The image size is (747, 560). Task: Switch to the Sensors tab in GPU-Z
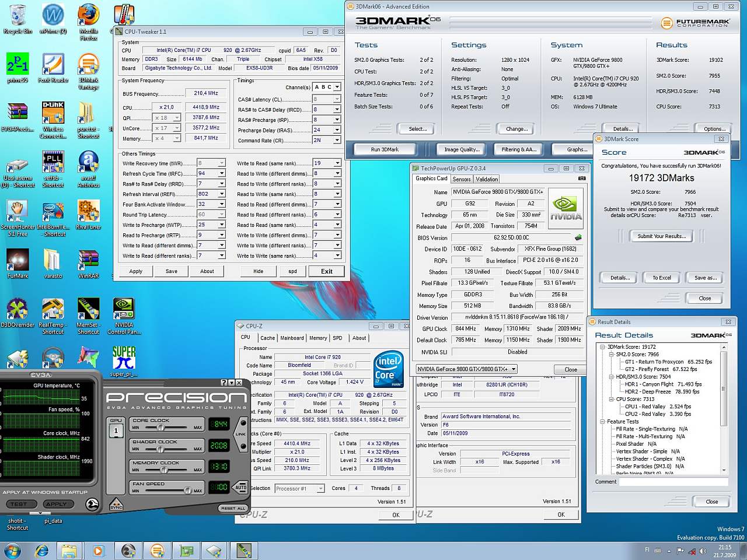pos(461,179)
